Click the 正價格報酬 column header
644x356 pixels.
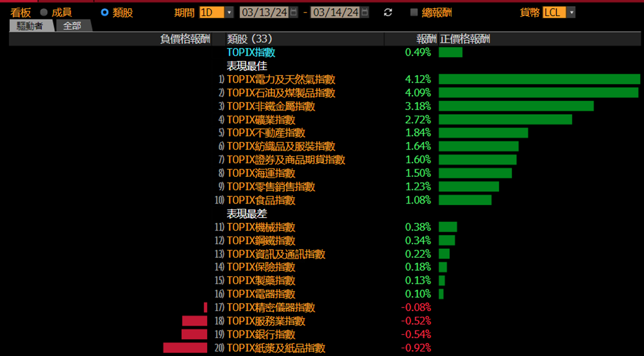coord(465,39)
